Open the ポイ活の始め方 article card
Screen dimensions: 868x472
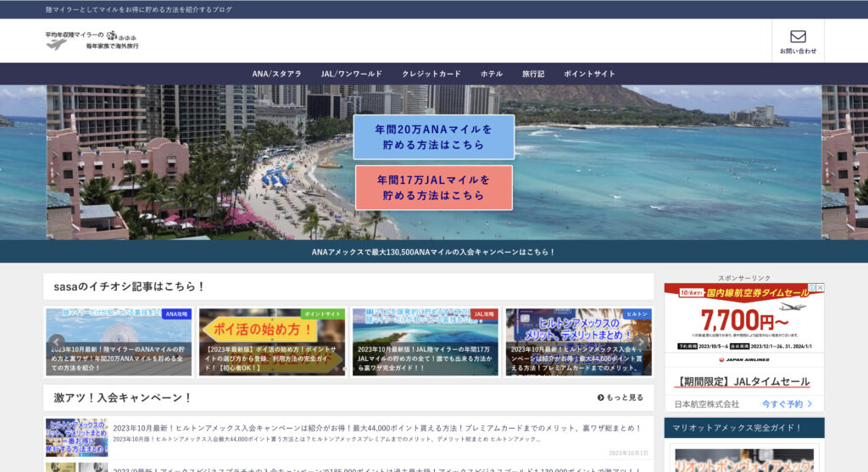tap(272, 342)
